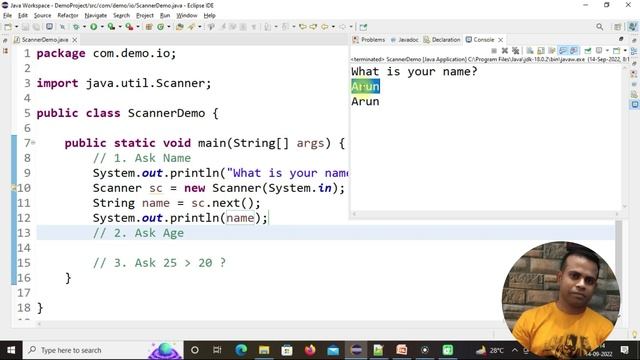Open the New Java Class dropdown arrow
The width and height of the screenshot is (640, 360).
[169, 27]
